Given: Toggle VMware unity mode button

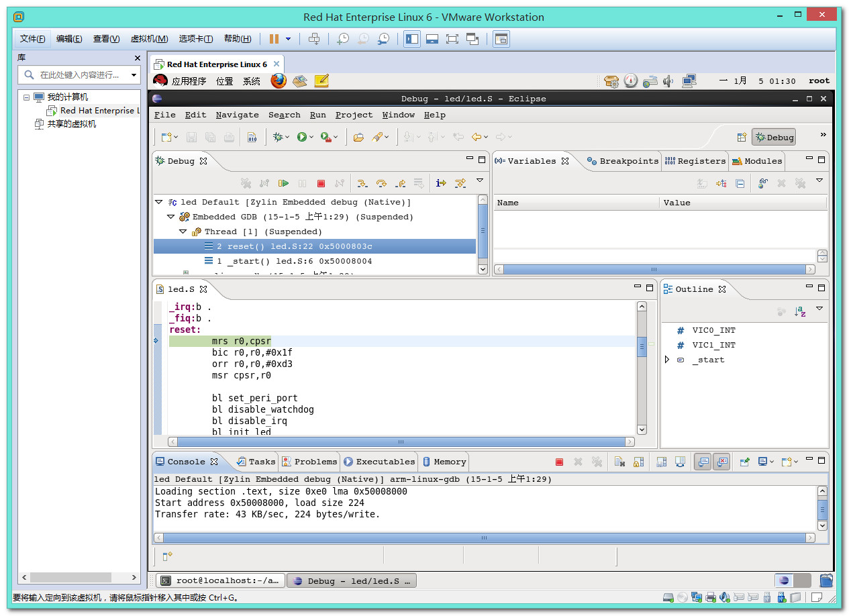Looking at the screenshot, I should pyautogui.click(x=472, y=39).
